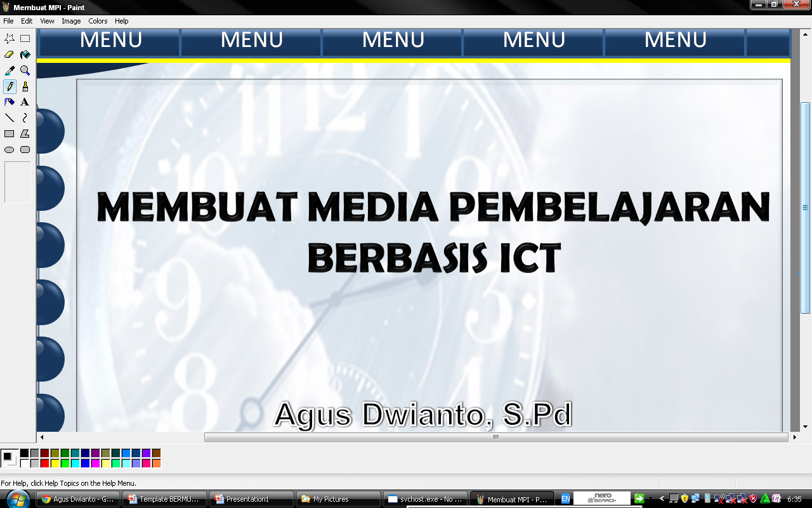Select the Pick Color eyedropper tool

pyautogui.click(x=10, y=70)
